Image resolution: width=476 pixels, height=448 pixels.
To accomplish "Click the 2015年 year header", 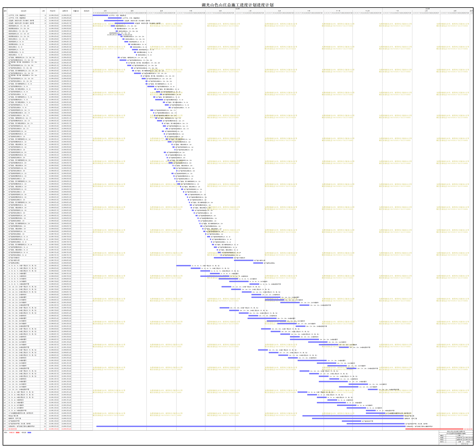I will [x=237, y=9].
